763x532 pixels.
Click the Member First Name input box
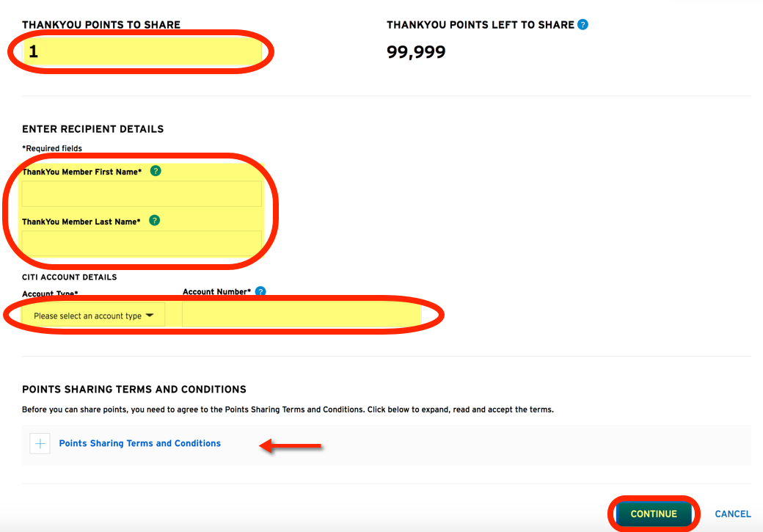142,194
